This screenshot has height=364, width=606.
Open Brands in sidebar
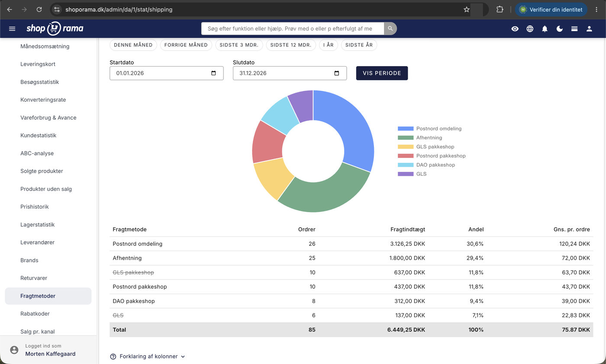coord(29,261)
